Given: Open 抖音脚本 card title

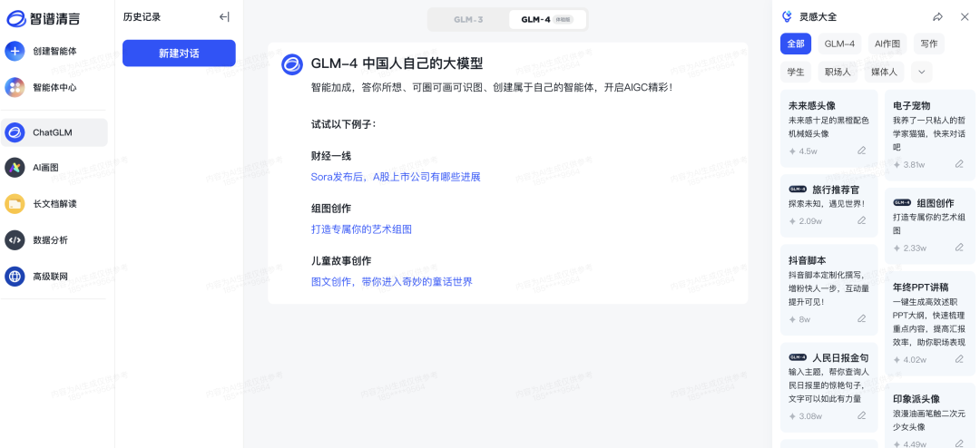Looking at the screenshot, I should [808, 260].
